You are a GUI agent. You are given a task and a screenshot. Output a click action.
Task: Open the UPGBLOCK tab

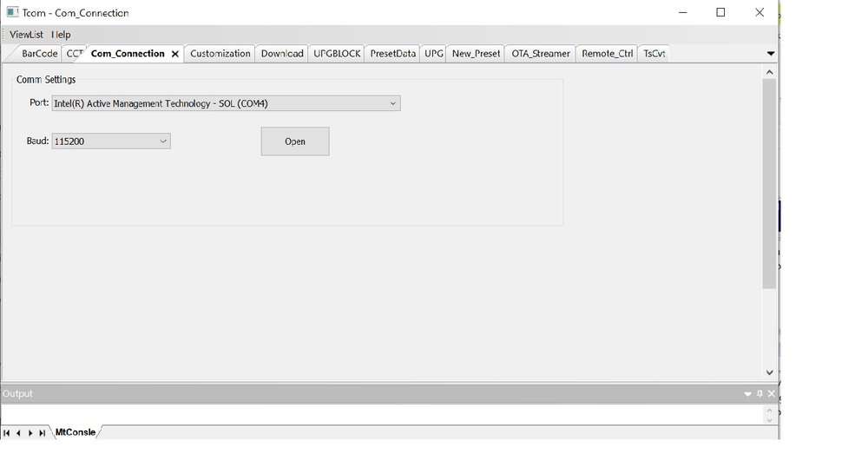337,54
